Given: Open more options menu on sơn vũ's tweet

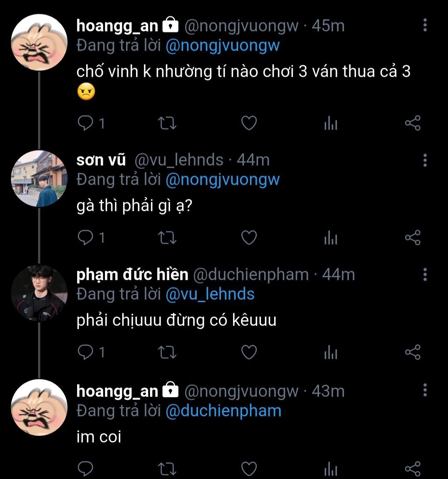Looking at the screenshot, I should (x=425, y=160).
